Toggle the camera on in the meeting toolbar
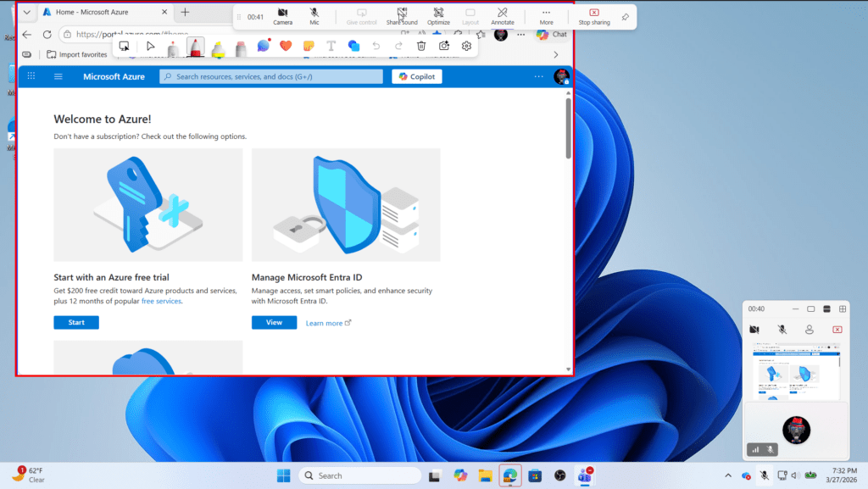868x489 pixels. tap(284, 18)
